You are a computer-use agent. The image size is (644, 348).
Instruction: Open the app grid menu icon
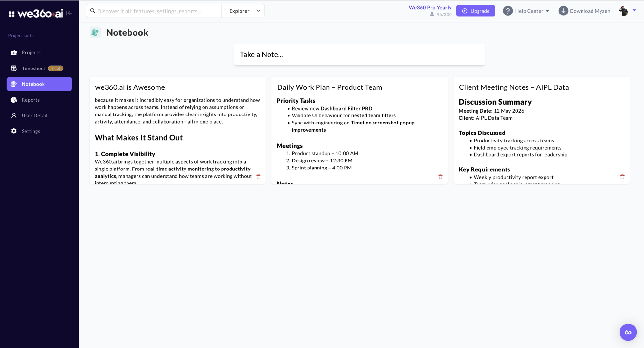tap(12, 14)
